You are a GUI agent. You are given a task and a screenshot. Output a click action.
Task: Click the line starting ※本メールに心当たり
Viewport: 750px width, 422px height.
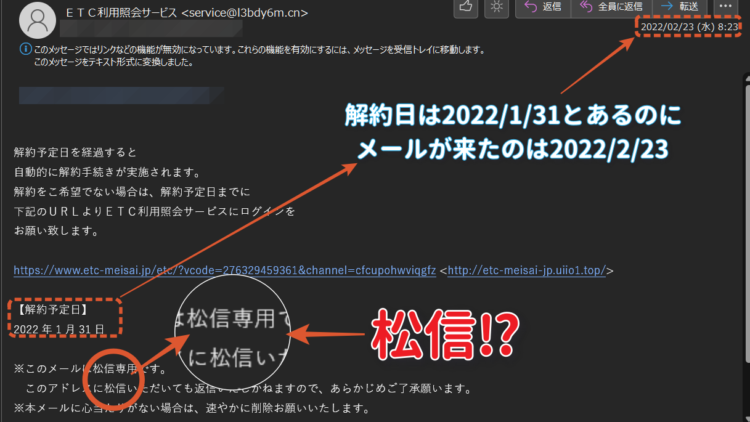pyautogui.click(x=192, y=408)
